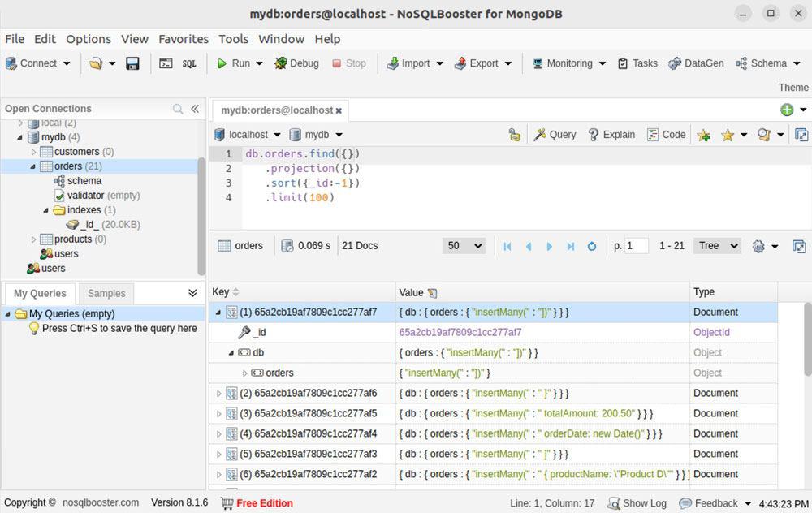Open the Tools menu

pos(234,39)
